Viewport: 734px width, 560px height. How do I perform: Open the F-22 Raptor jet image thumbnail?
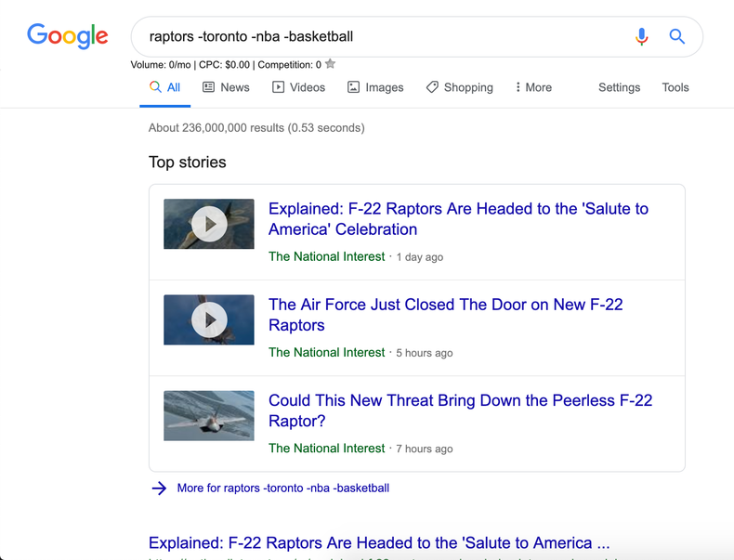tap(209, 415)
